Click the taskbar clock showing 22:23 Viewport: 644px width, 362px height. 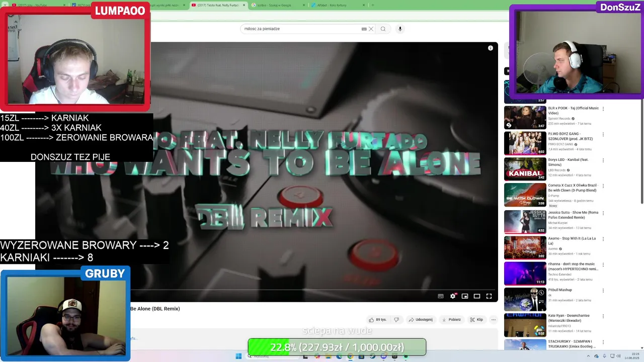pos(631,356)
